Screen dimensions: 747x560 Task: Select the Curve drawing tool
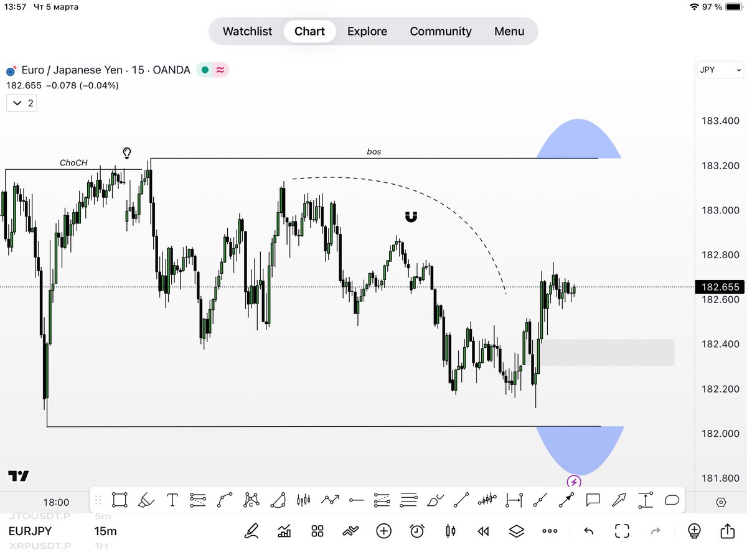pyautogui.click(x=225, y=500)
